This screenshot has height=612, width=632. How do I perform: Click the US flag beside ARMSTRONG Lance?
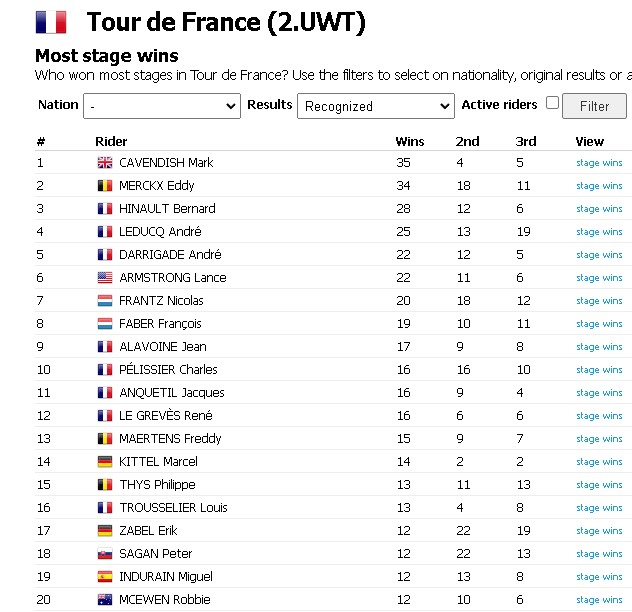(x=105, y=278)
